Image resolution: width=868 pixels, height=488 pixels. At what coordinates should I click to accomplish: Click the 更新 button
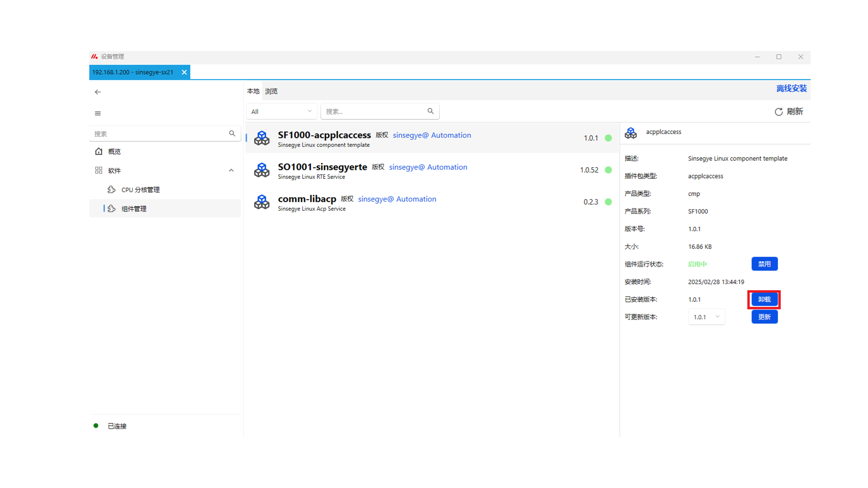pyautogui.click(x=764, y=317)
